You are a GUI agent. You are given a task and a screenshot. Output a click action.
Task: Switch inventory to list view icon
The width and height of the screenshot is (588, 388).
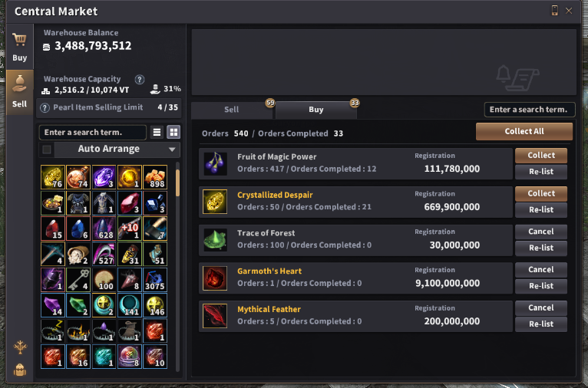click(x=157, y=132)
